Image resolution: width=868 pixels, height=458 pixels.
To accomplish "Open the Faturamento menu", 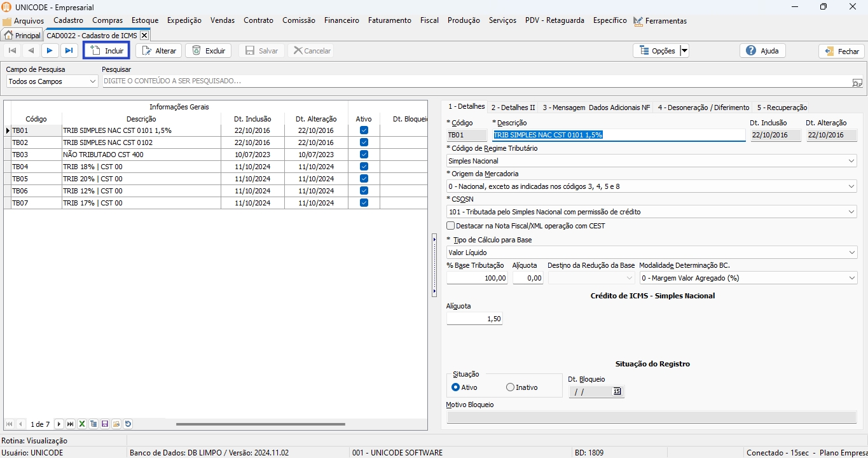I will (x=389, y=20).
